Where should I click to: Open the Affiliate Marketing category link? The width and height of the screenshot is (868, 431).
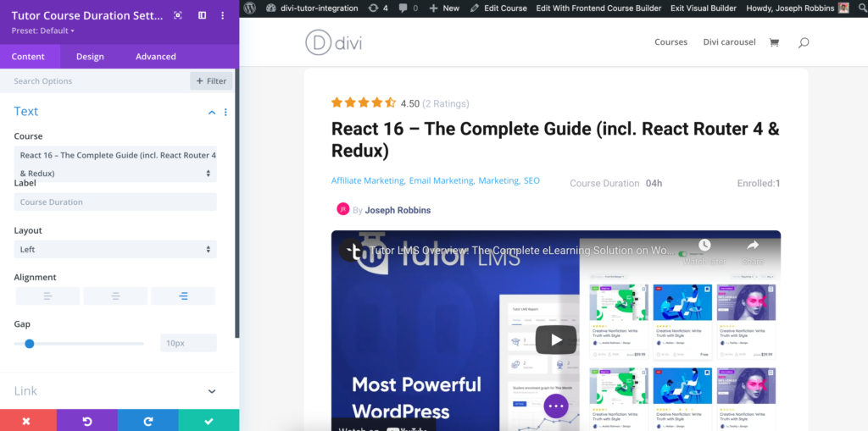[x=368, y=180]
